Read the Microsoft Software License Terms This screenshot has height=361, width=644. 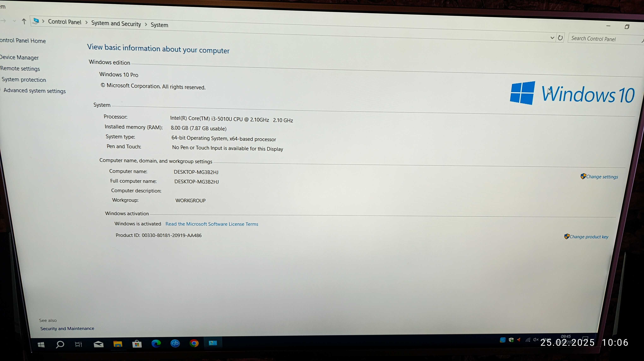[212, 224]
